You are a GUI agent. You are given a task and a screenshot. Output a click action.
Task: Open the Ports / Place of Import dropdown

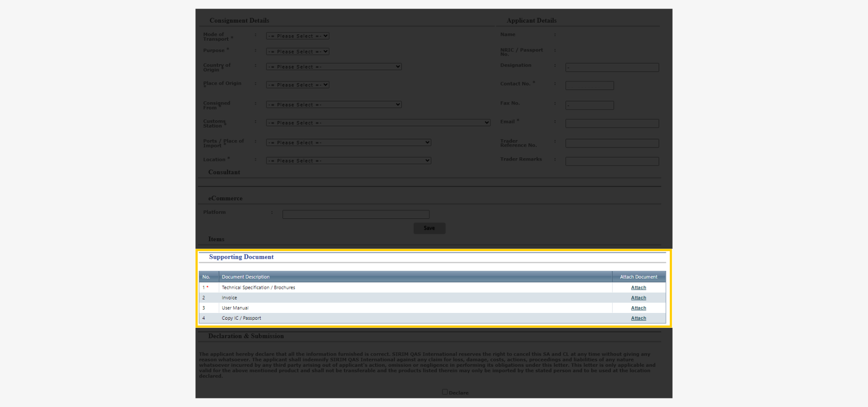pos(348,142)
